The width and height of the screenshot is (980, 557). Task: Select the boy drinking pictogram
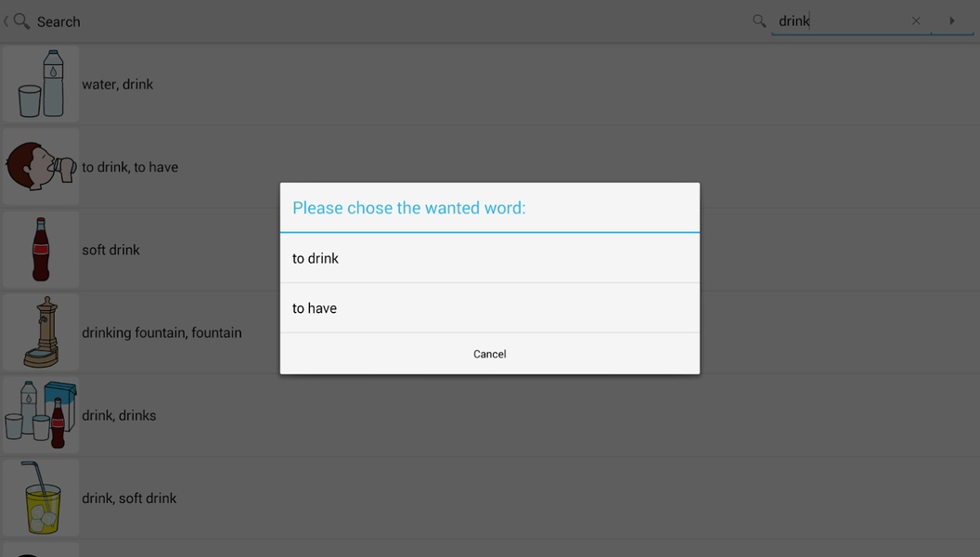[41, 166]
